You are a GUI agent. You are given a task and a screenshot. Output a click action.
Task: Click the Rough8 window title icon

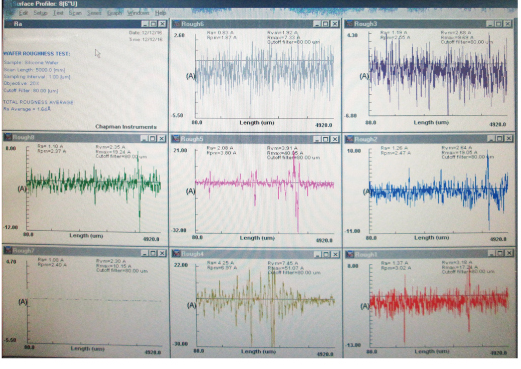(8, 137)
